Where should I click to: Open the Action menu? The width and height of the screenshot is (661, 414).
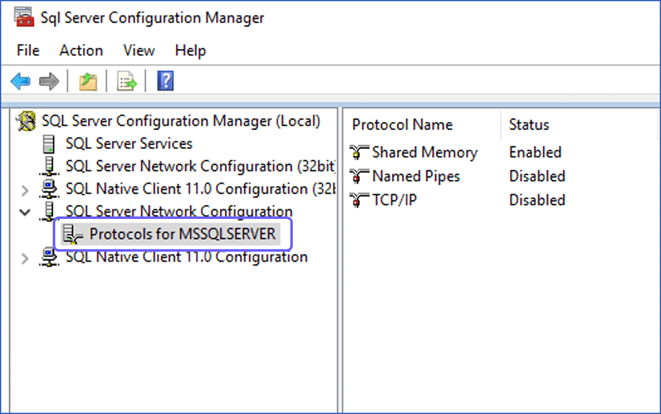click(81, 50)
